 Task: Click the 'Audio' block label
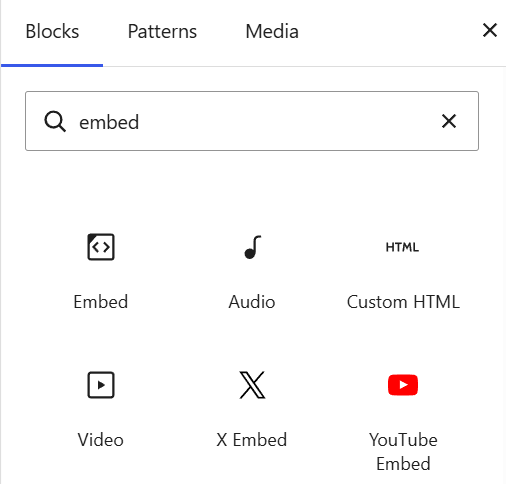[252, 302]
